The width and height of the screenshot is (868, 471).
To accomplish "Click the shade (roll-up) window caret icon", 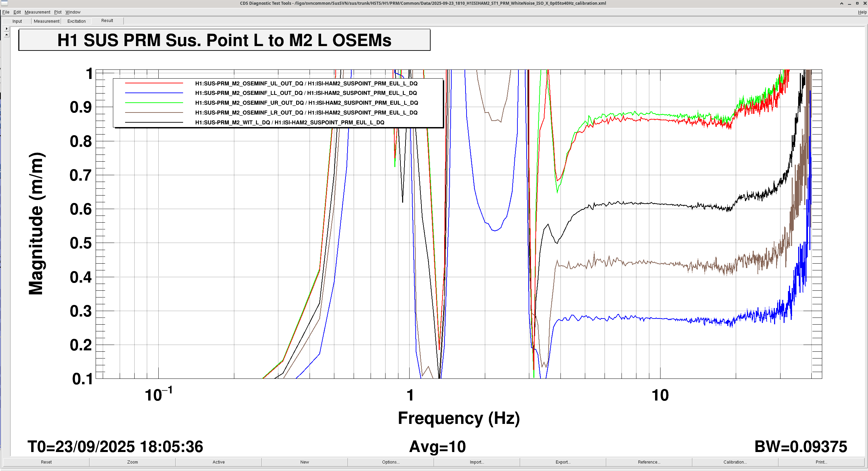I will (842, 3).
